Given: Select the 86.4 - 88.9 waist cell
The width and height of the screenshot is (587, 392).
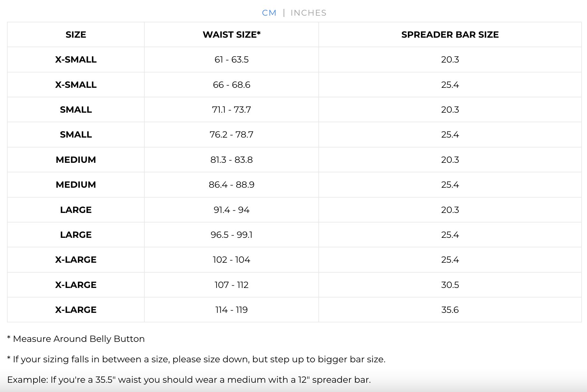Looking at the screenshot, I should (x=232, y=185).
